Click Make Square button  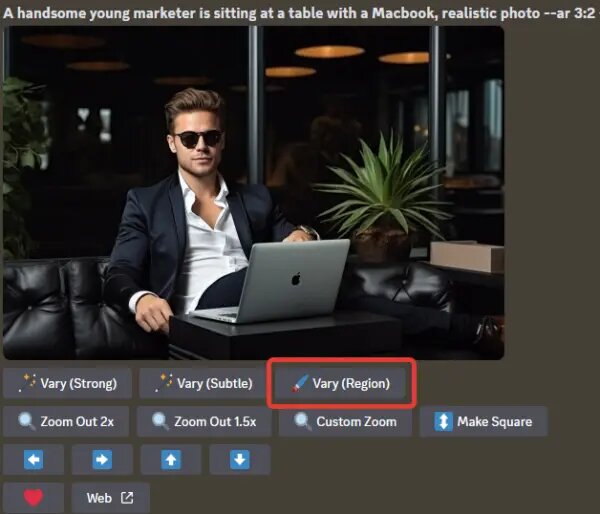tap(483, 421)
